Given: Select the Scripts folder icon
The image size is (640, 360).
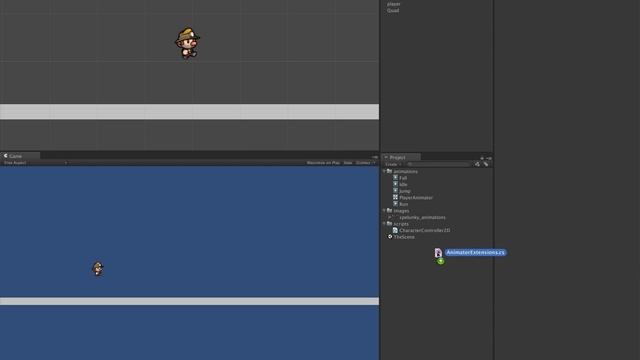Looking at the screenshot, I should click(389, 223).
